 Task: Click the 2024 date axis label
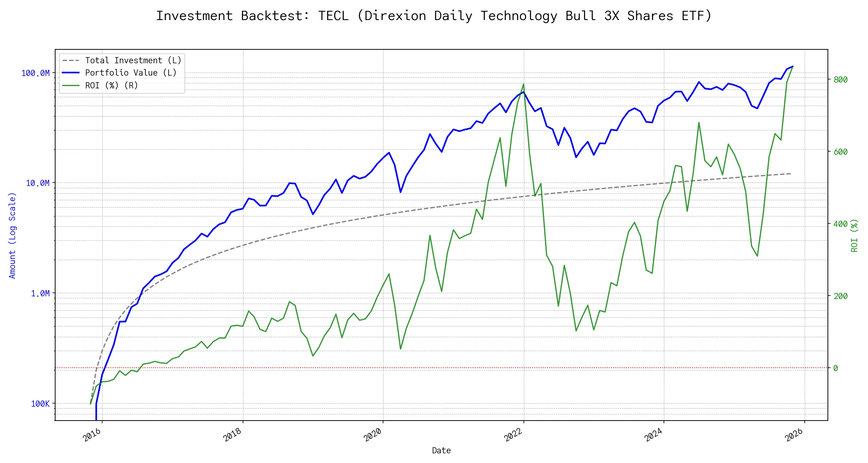(654, 435)
